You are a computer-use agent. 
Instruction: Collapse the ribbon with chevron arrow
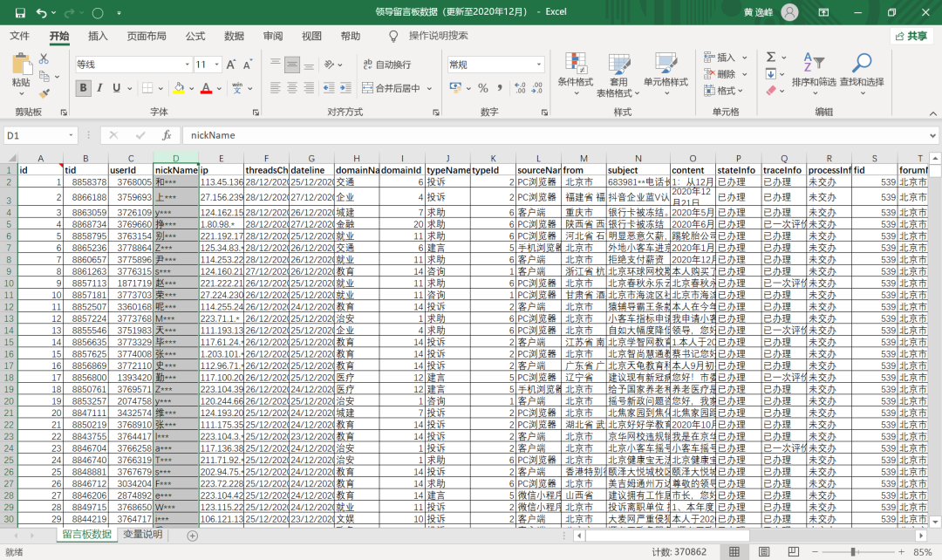pos(932,113)
